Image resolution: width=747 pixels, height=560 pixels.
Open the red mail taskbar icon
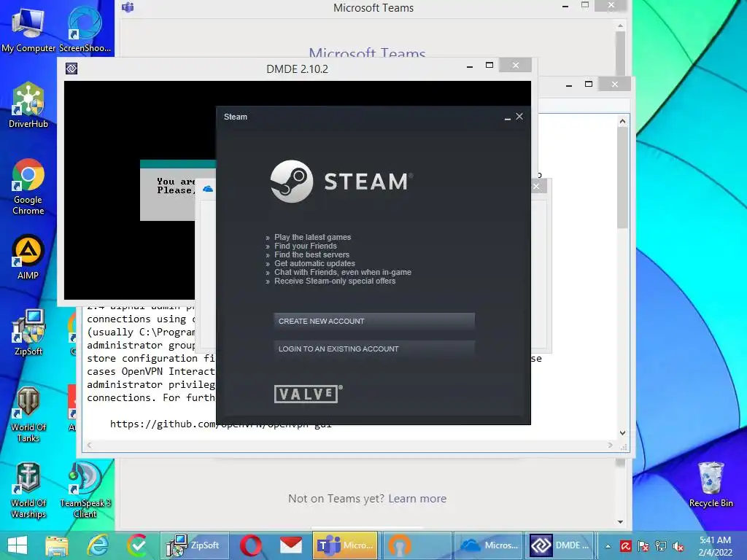[x=291, y=545]
